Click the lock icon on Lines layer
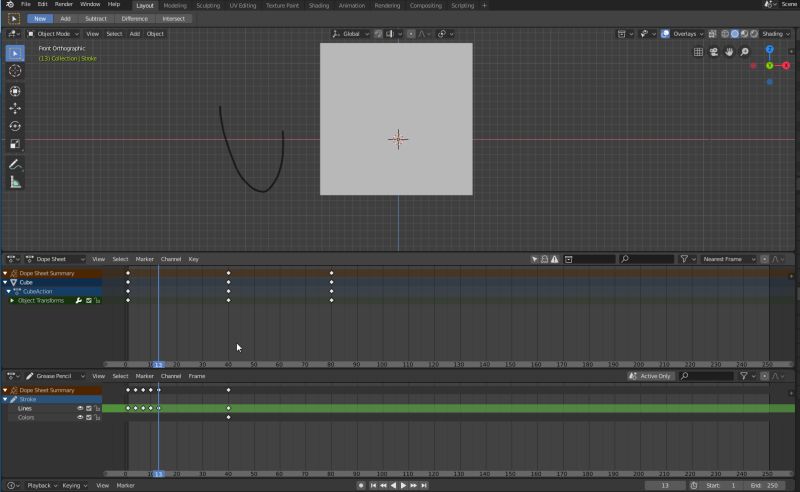Viewport: 800px width, 492px height. click(97, 408)
